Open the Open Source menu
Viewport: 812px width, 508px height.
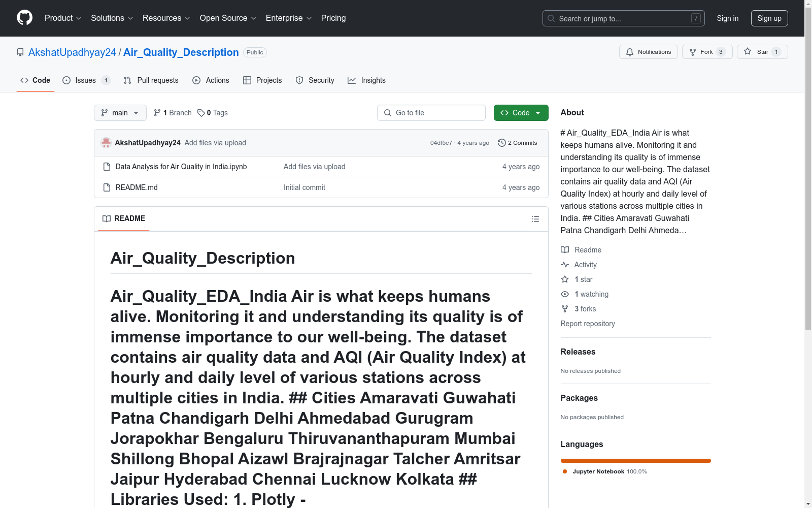coord(228,18)
